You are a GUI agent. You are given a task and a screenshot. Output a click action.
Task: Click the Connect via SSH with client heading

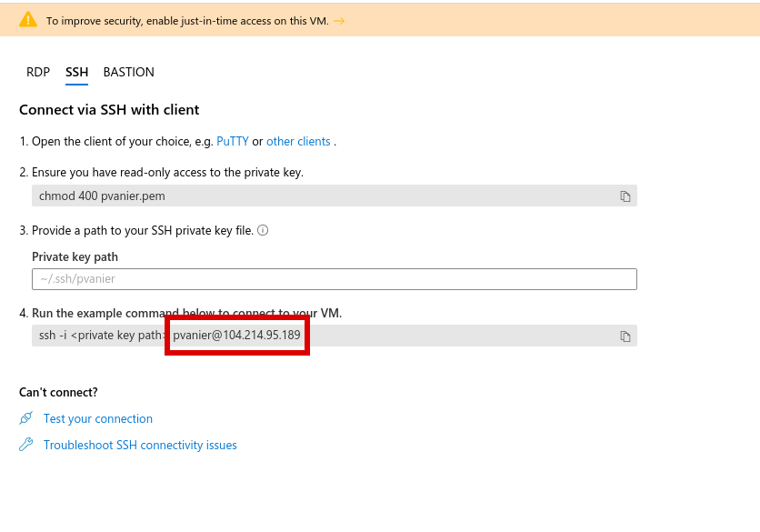[x=109, y=110]
